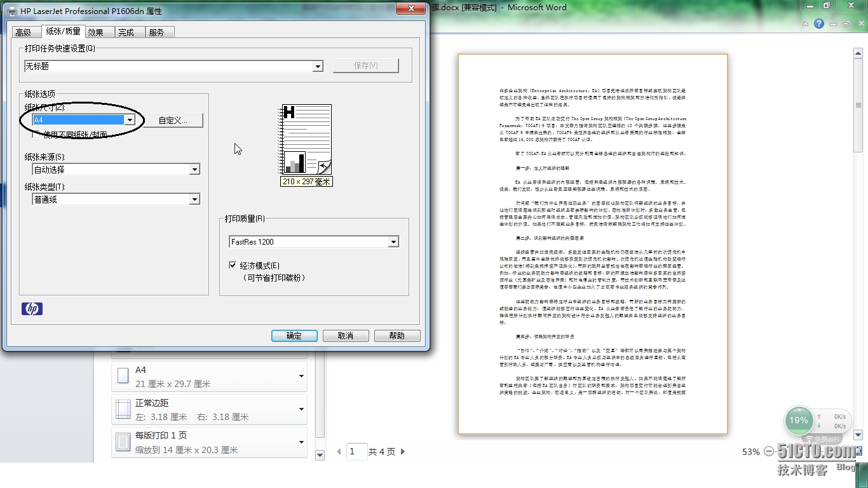
Task: Click the margins icon next to 正常边距
Action: point(123,410)
